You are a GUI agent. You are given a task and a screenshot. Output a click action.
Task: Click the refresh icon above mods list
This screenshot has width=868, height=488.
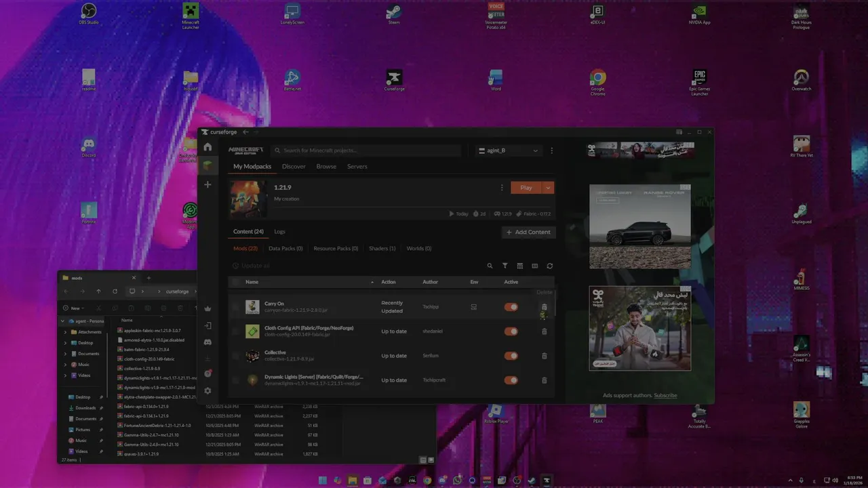click(549, 266)
